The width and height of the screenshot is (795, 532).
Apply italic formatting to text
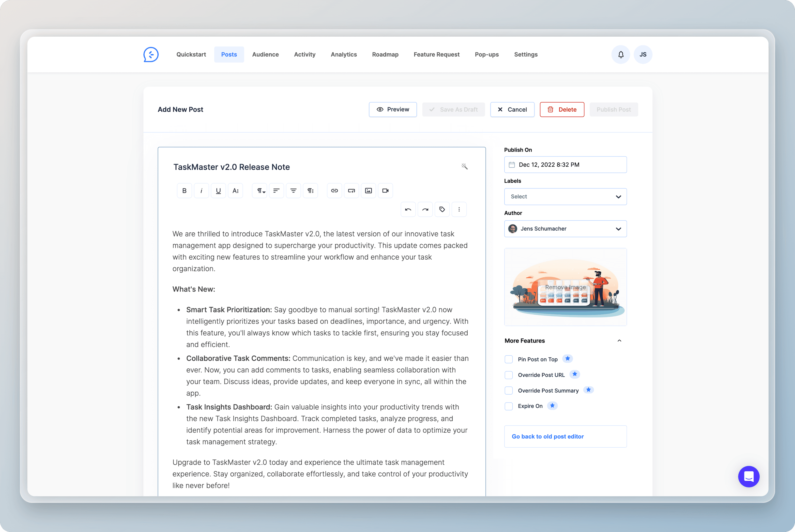point(201,191)
